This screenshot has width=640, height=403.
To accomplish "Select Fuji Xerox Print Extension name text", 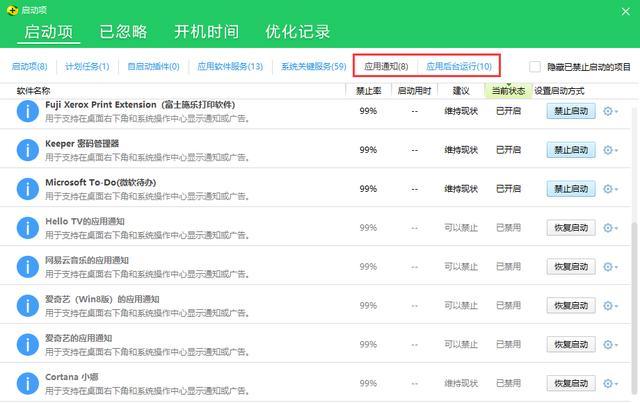I will (x=140, y=105).
